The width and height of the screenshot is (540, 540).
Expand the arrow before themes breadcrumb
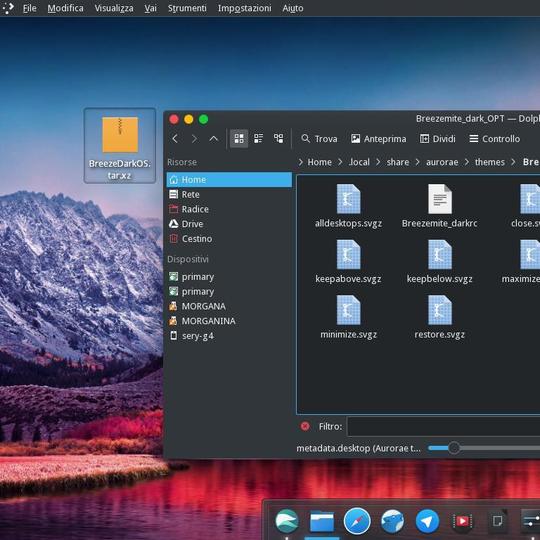click(x=467, y=162)
